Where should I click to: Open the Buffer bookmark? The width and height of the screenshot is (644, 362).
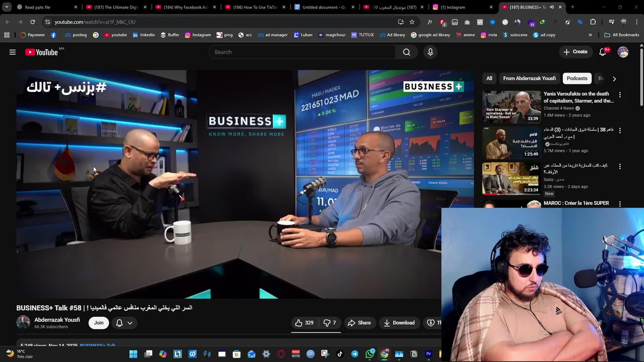tap(170, 35)
